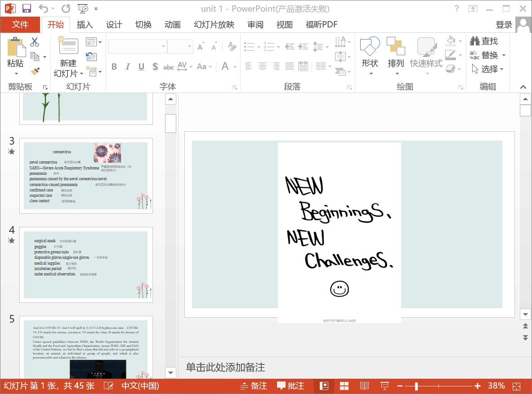Click the Save icon in quick access toolbar
The image size is (532, 394).
point(27,9)
